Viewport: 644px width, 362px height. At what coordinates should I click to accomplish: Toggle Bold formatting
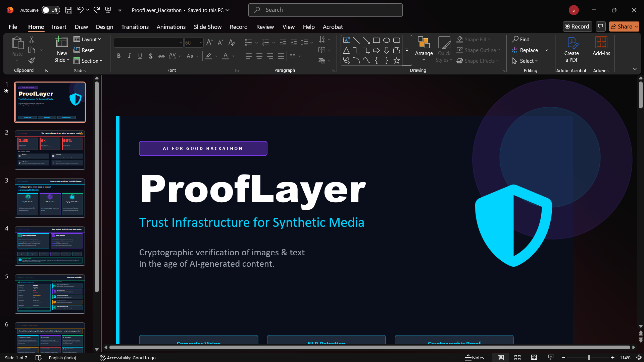118,56
